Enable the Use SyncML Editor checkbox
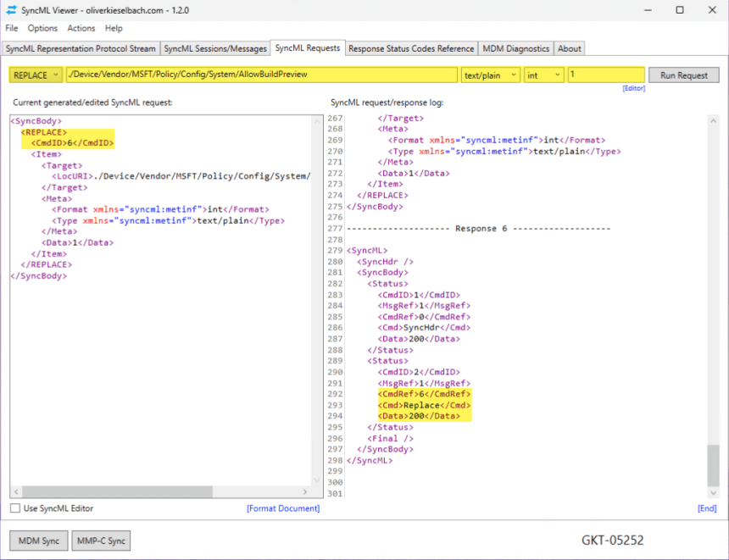729x560 pixels. click(14, 508)
